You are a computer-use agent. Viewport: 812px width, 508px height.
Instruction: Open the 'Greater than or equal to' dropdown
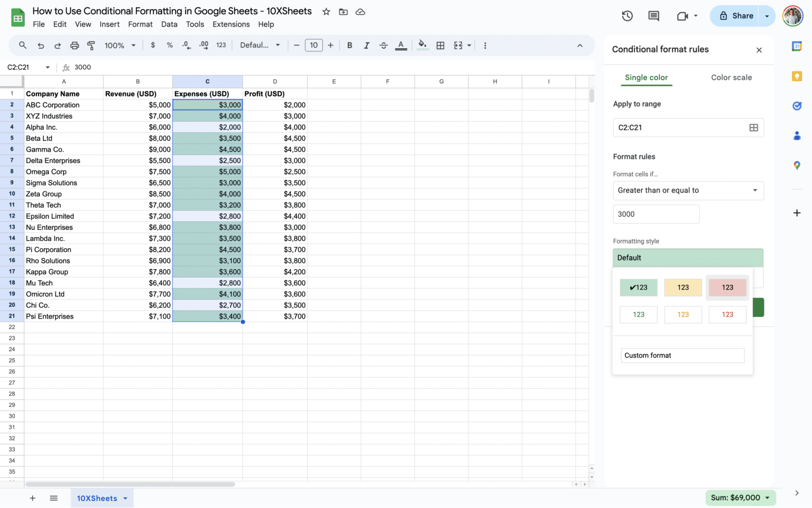coord(688,190)
